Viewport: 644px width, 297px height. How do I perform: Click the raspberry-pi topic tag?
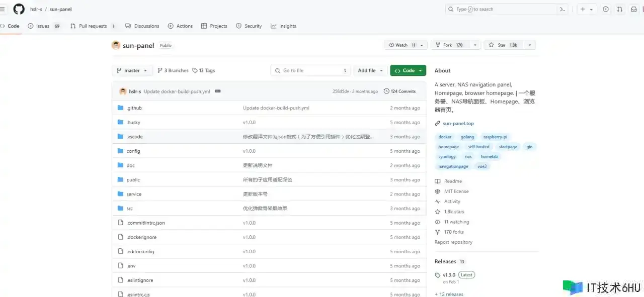[x=496, y=137]
